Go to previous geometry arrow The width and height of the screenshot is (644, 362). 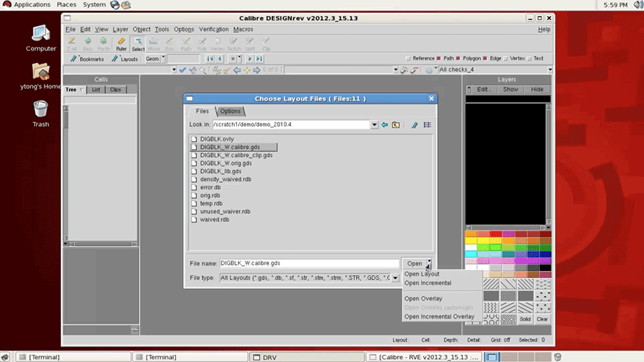[220, 59]
